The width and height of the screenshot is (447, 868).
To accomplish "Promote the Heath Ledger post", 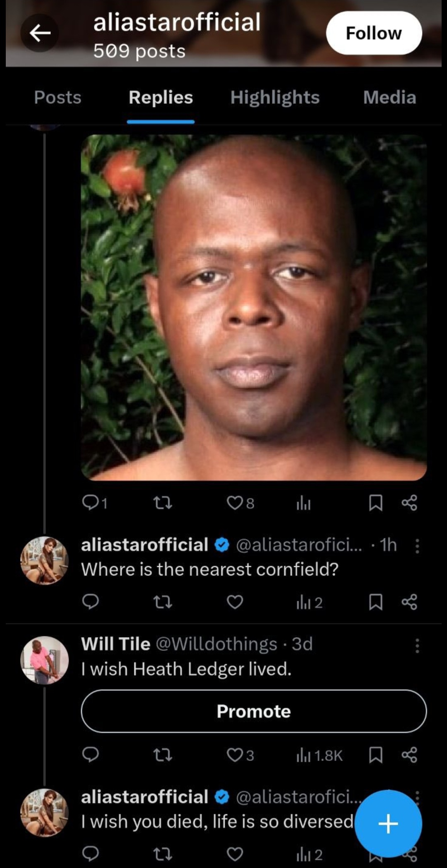I will coord(254,711).
